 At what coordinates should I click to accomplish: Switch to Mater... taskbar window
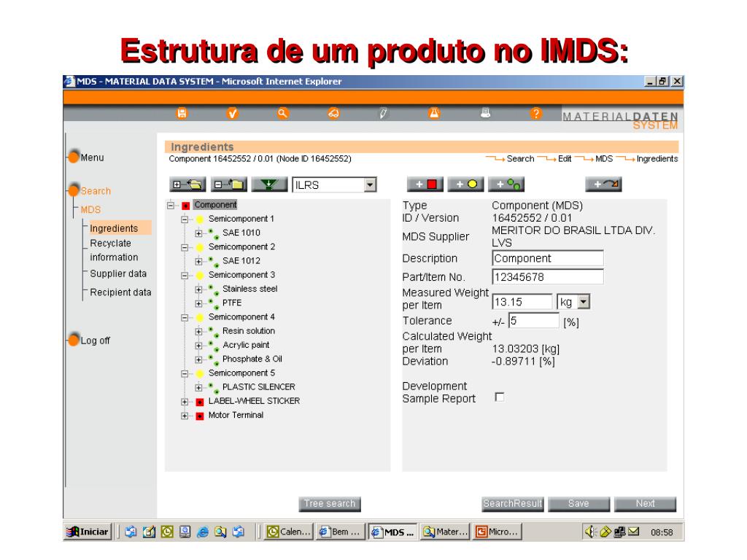coord(446,532)
